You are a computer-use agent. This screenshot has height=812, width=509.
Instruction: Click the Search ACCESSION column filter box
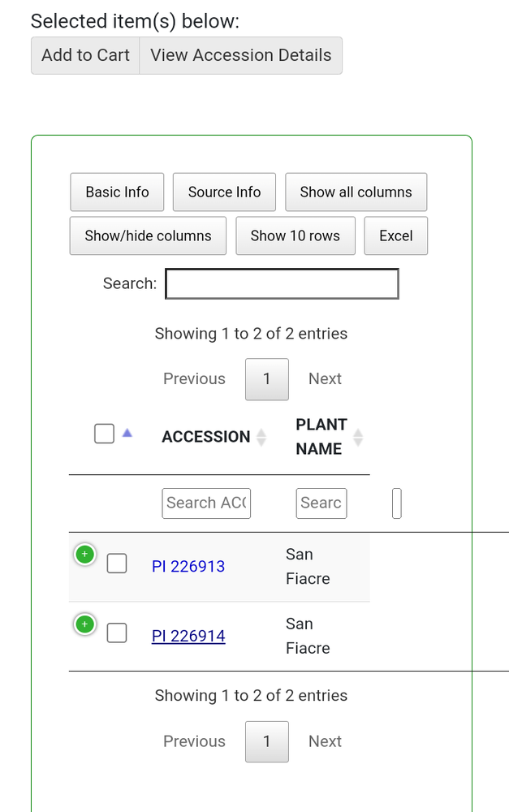206,503
